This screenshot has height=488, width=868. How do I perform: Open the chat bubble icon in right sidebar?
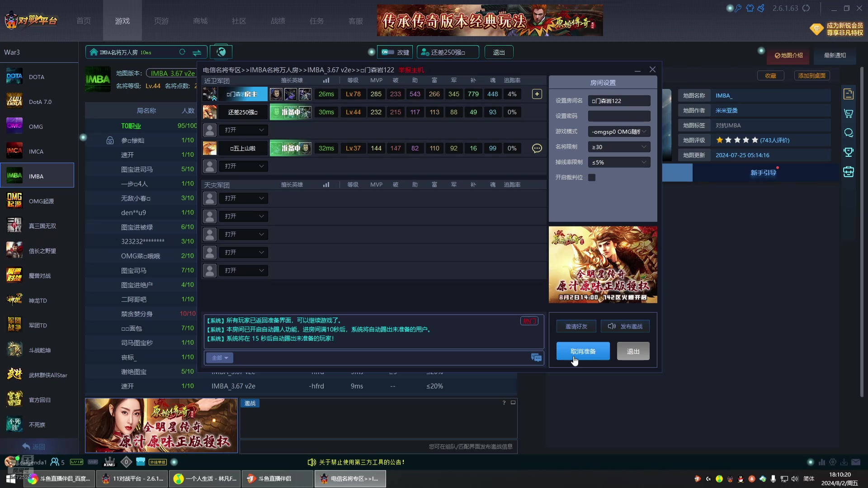(x=849, y=133)
